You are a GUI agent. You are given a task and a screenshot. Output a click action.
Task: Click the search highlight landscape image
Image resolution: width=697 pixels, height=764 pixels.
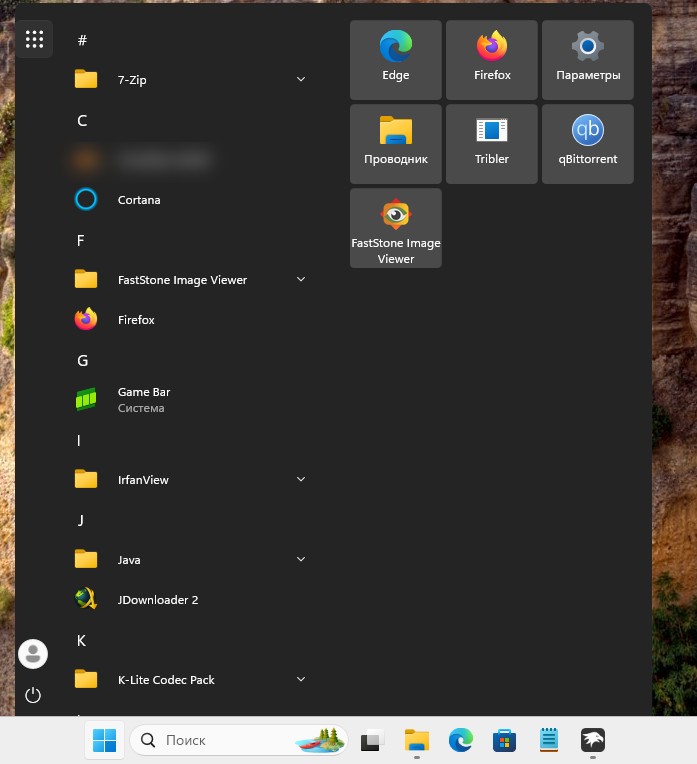[320, 740]
